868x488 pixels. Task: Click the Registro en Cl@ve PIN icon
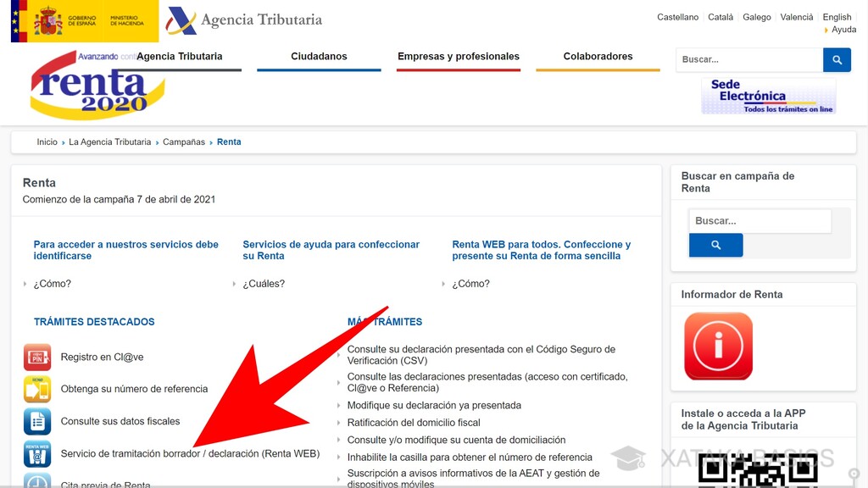[37, 357]
